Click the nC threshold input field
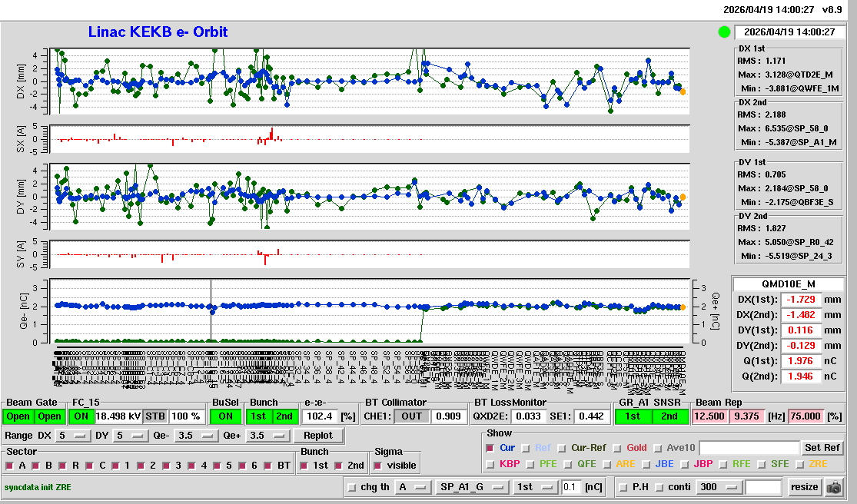Viewport: 857px width, 504px height. [571, 487]
